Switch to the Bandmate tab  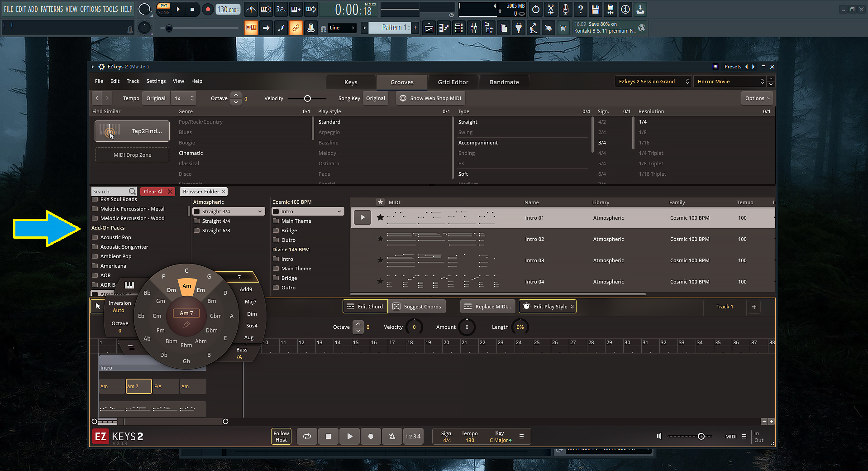click(504, 82)
